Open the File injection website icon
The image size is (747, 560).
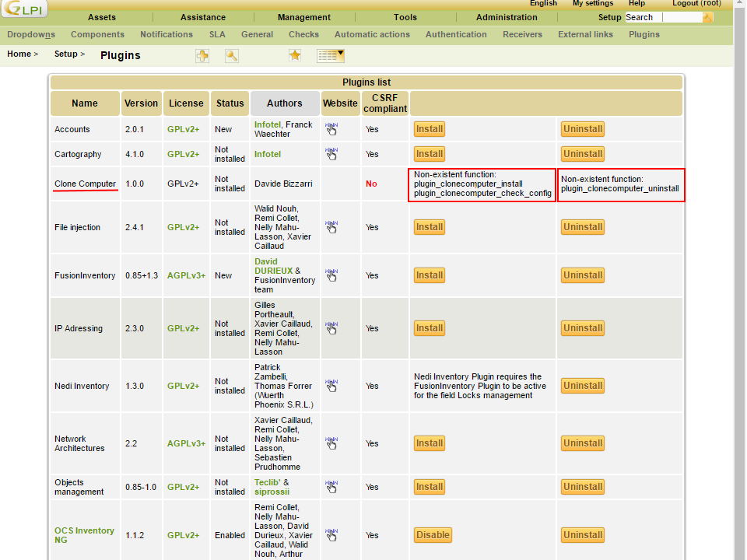[x=331, y=227]
